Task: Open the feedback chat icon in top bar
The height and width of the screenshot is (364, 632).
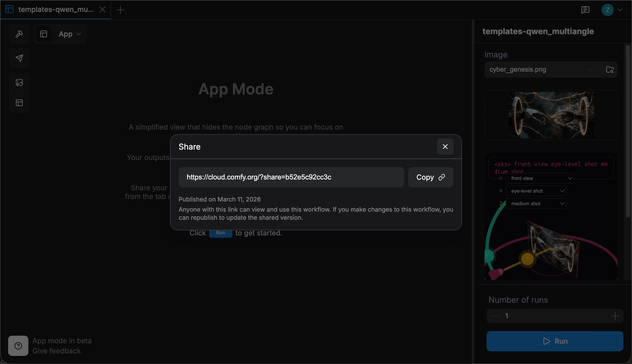Action: pyautogui.click(x=585, y=10)
